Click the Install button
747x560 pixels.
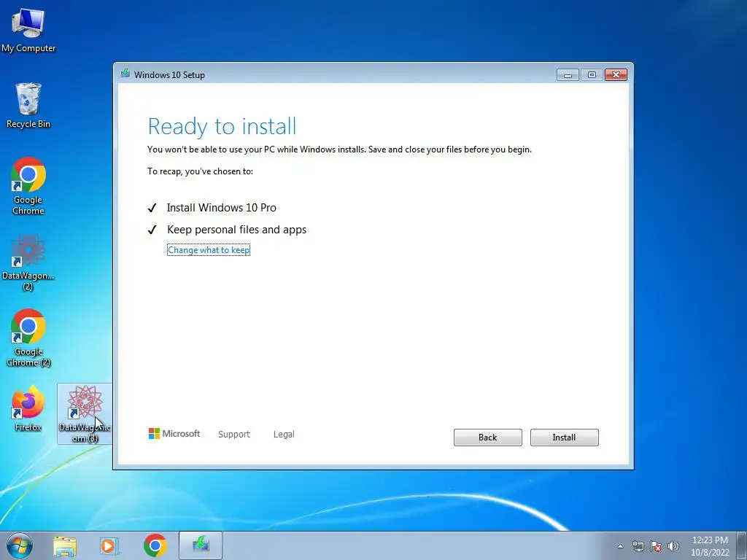click(564, 437)
